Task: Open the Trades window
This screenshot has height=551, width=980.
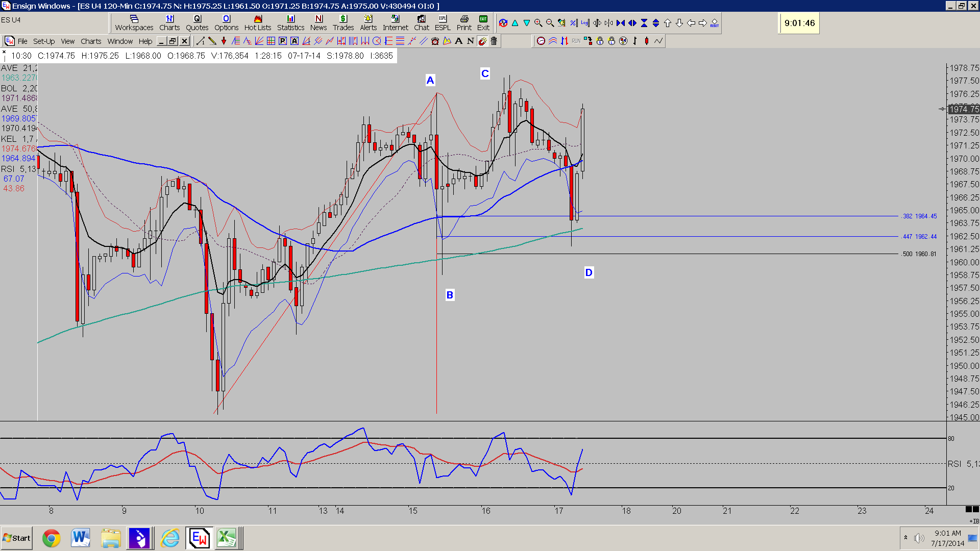Action: (x=344, y=23)
